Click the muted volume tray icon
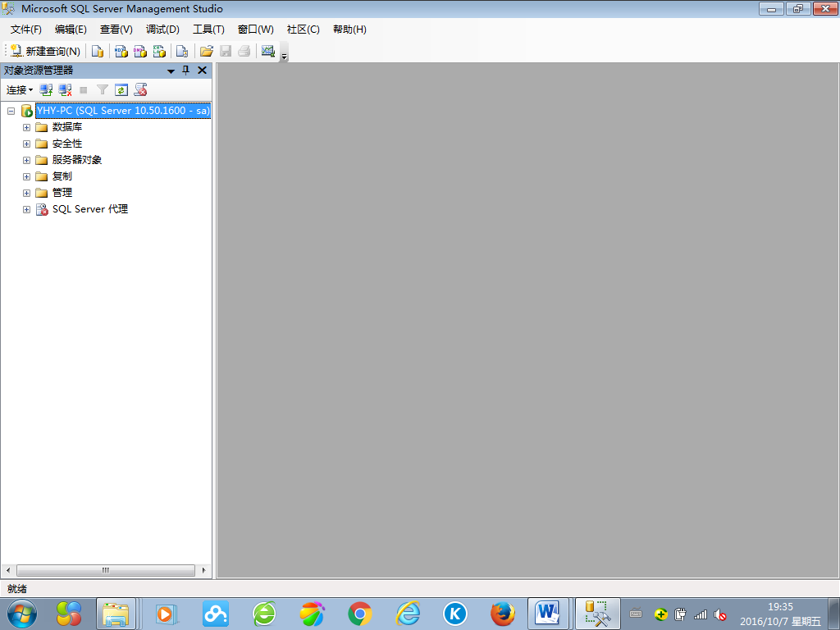Image resolution: width=840 pixels, height=630 pixels. click(x=720, y=614)
